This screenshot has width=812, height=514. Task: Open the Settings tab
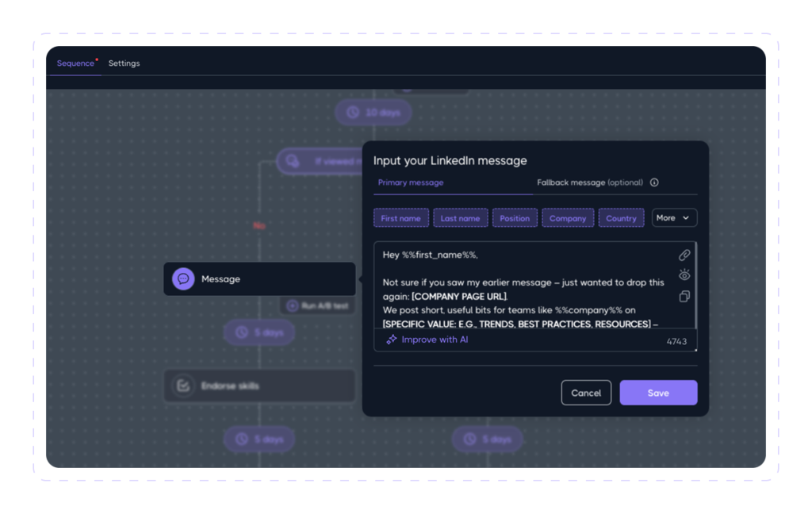124,63
